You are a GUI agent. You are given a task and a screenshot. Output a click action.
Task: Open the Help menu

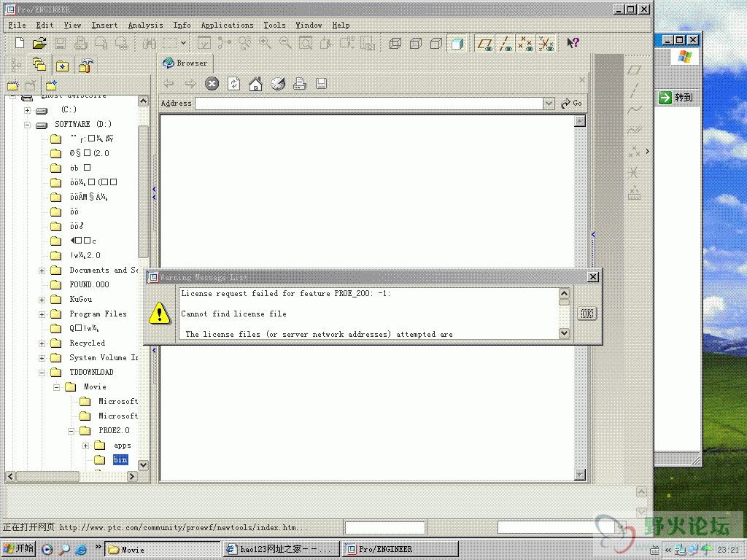pos(341,26)
